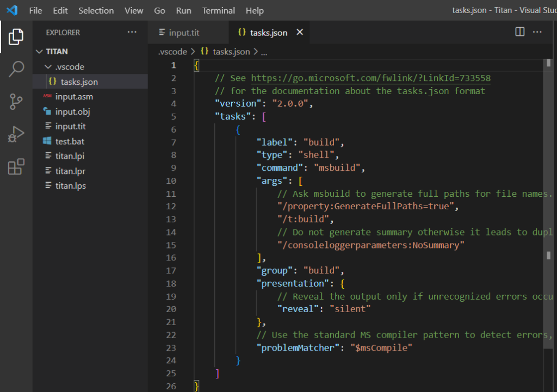Open the Go menu
The image size is (557, 392).
[x=159, y=11]
